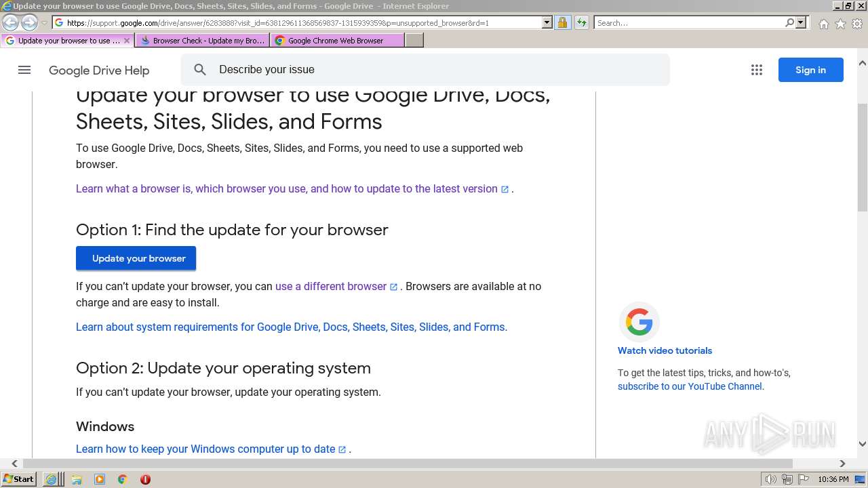Open the Google apps grid
This screenshot has width=868, height=488.
[x=757, y=70]
